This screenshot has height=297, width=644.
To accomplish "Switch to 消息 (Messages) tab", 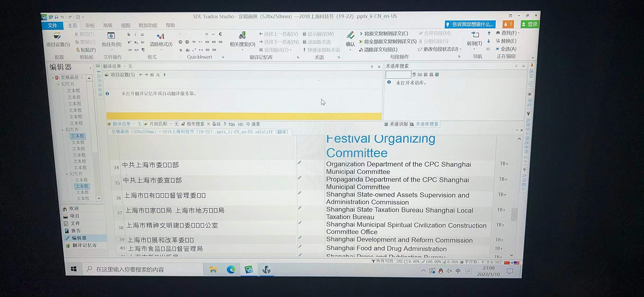I will [x=253, y=124].
